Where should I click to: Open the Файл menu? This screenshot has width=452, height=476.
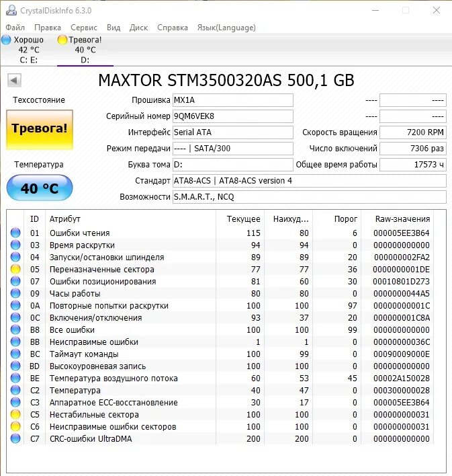click(15, 28)
